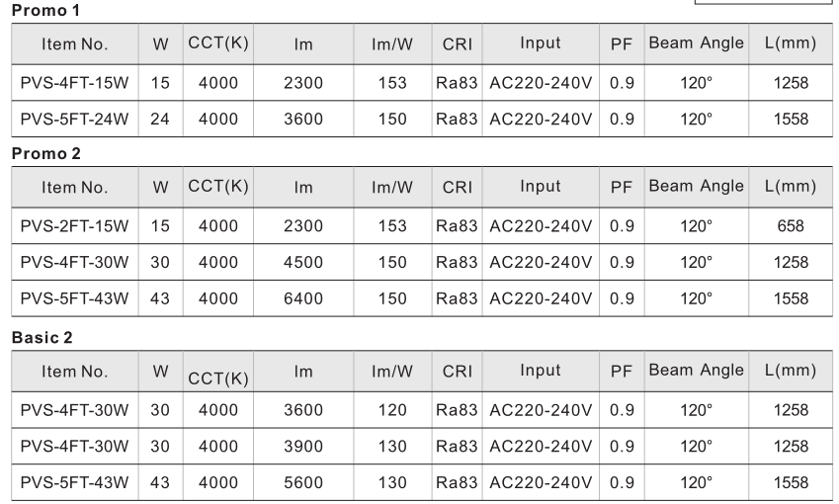Click the Beam Angle header in Promo 1
This screenshot has height=504, width=839.
[696, 43]
